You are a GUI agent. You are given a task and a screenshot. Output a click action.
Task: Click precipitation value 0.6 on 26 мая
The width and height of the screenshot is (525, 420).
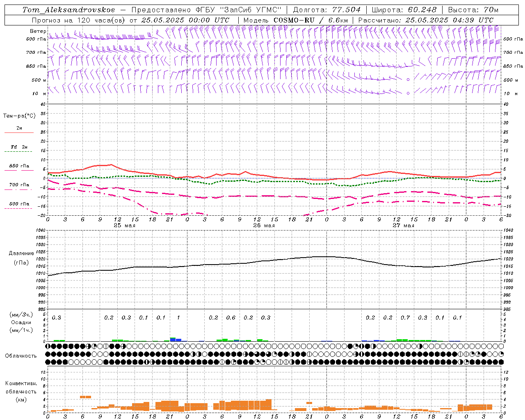pyautogui.click(x=231, y=317)
